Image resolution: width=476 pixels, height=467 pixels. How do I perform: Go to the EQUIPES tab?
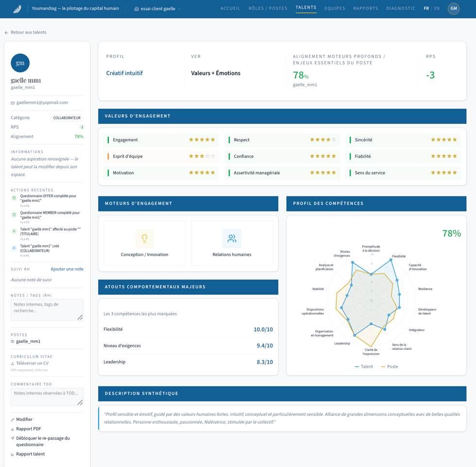click(335, 8)
